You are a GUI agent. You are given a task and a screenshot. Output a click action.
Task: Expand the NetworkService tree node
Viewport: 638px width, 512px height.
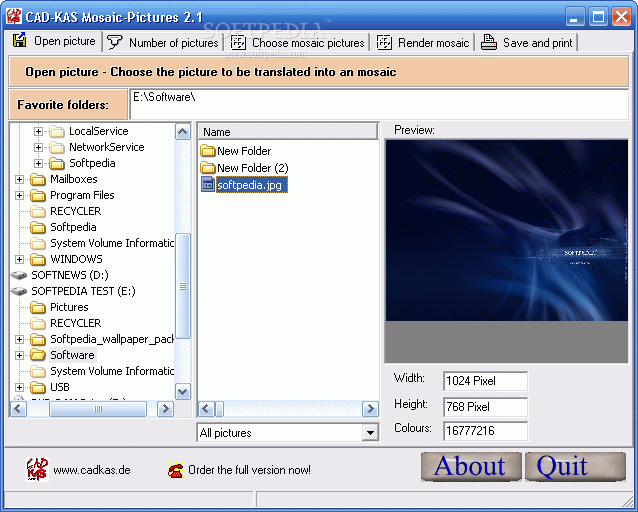pyautogui.click(x=38, y=147)
